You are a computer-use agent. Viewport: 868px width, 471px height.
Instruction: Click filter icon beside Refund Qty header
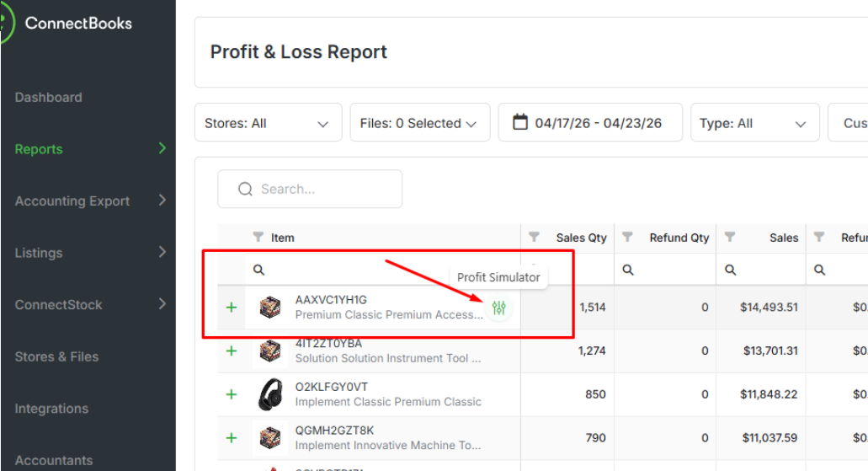pyautogui.click(x=627, y=237)
